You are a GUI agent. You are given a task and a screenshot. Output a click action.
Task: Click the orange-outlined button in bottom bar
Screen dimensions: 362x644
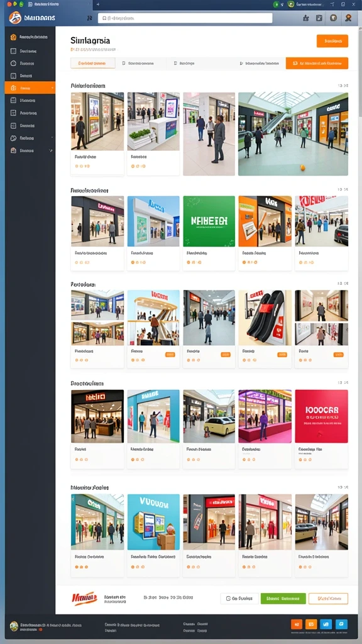pos(328,599)
